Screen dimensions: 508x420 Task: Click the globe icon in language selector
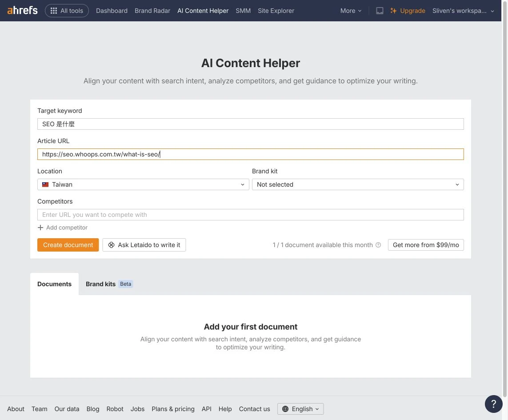pyautogui.click(x=285, y=409)
